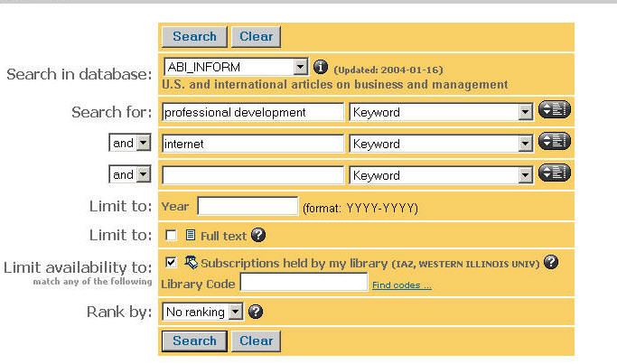Open index browse icon for 'internet' row
Viewport: 617px width, 364px height.
pos(555,141)
